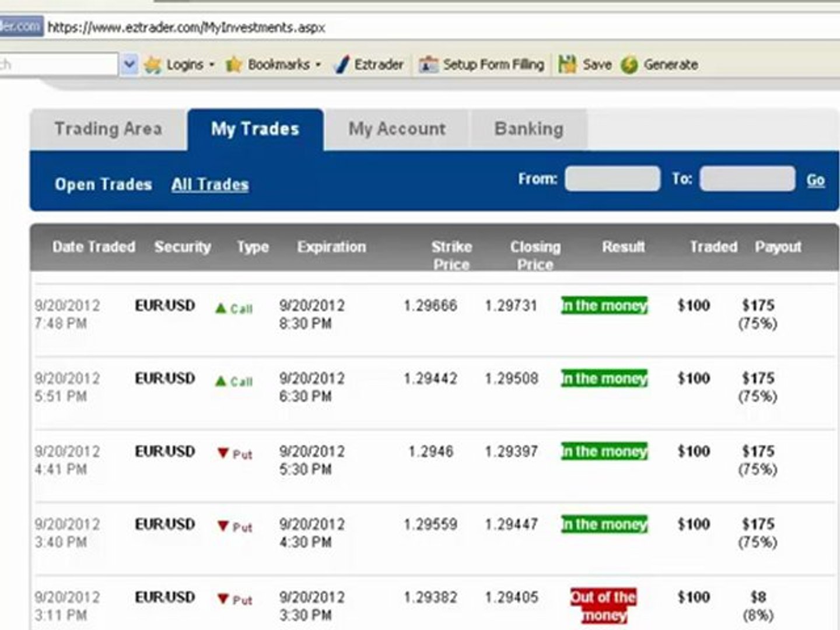The width and height of the screenshot is (840, 630).
Task: Click the Result column header
Action: click(x=624, y=247)
